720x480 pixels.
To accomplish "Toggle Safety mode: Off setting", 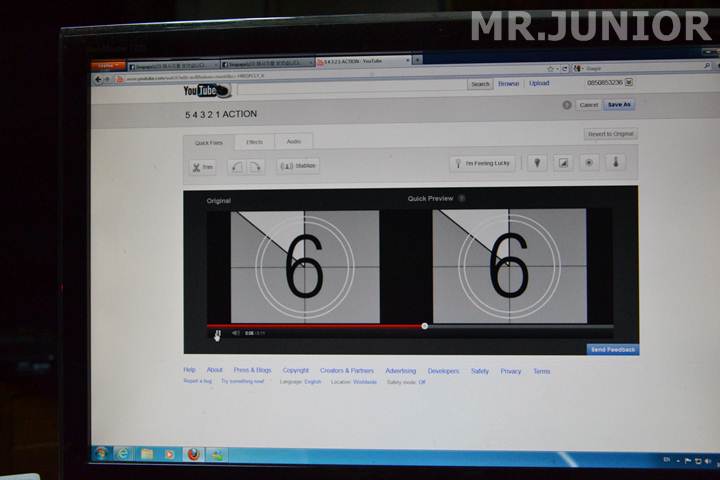I will 406,382.
